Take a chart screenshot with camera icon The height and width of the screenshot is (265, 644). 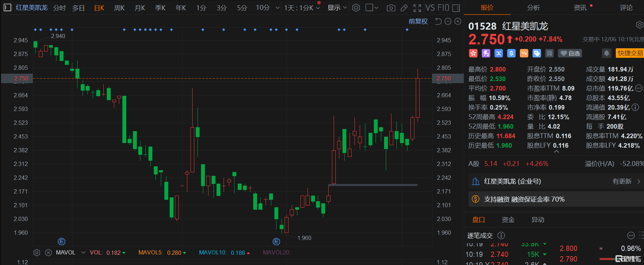point(391,8)
